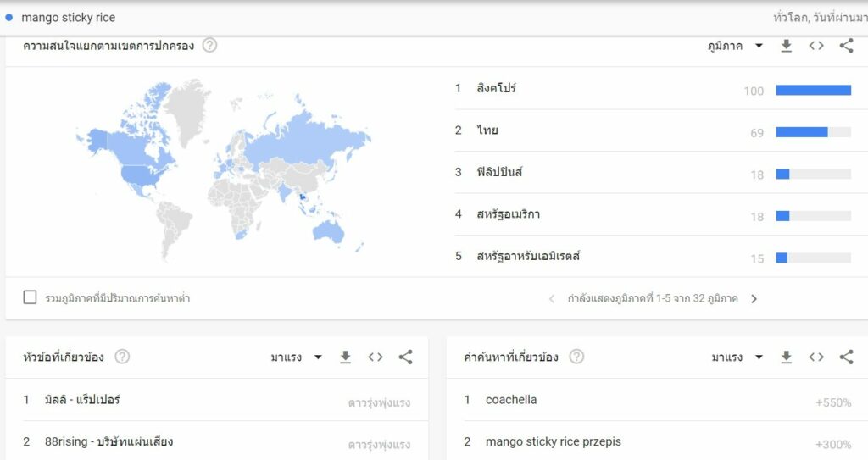Open embed code for related queries
This screenshot has height=460, width=868.
pos(816,357)
